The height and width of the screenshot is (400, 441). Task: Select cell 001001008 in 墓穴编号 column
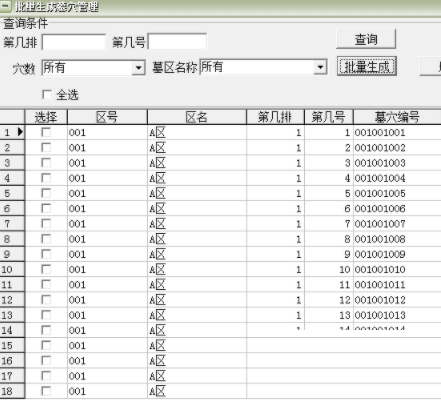tap(397, 239)
